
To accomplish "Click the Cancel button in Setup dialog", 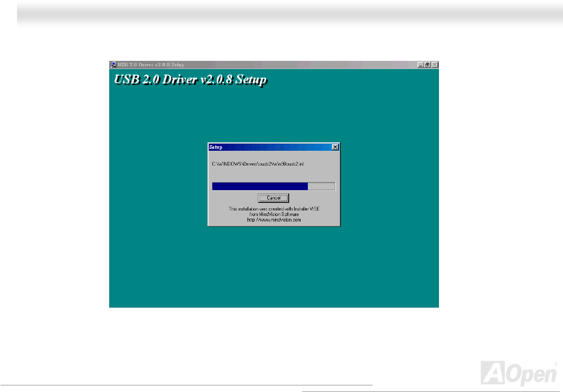I will click(273, 198).
